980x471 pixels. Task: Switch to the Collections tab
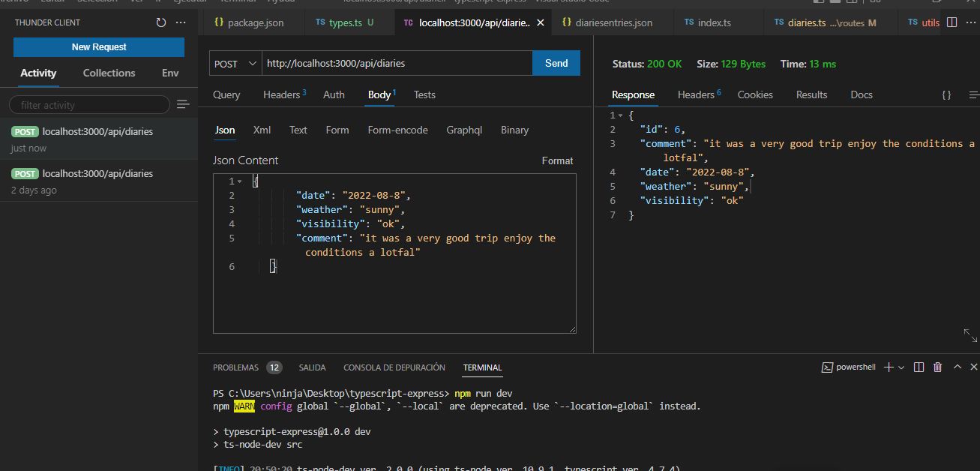(109, 73)
